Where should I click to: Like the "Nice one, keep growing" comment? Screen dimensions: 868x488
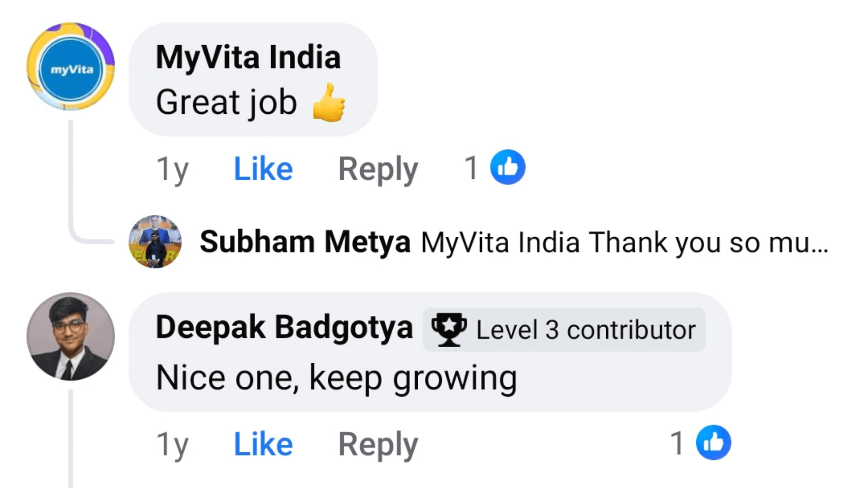[x=263, y=444]
